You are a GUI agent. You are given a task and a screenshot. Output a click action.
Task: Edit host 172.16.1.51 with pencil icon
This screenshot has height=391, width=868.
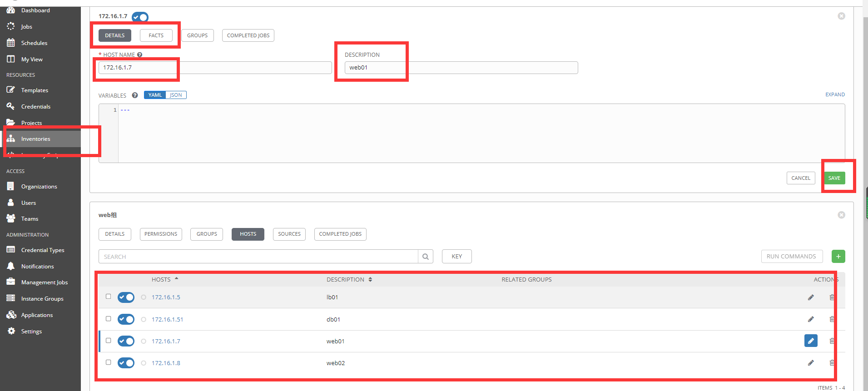[x=811, y=319]
